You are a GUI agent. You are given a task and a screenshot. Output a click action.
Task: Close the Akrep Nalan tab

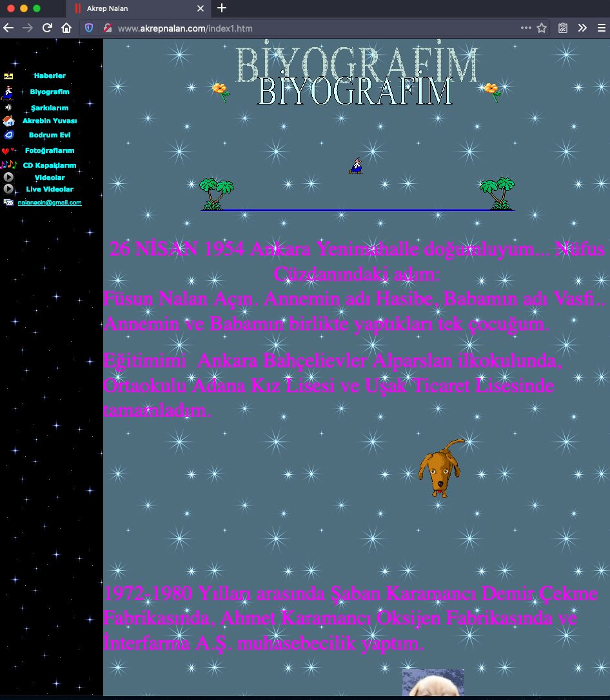pyautogui.click(x=201, y=8)
